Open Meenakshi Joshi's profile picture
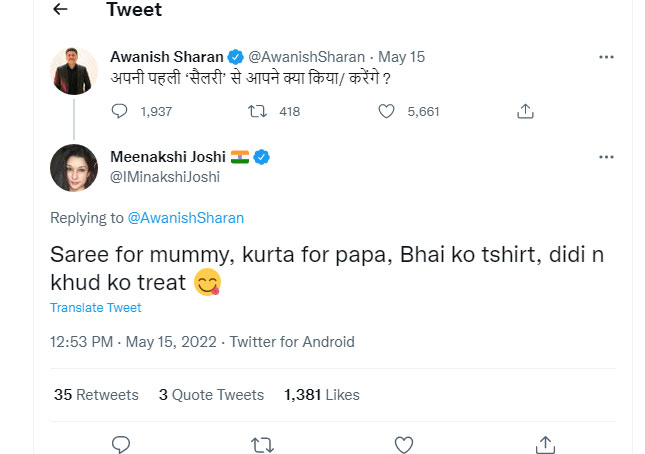The width and height of the screenshot is (645, 454). (x=74, y=168)
